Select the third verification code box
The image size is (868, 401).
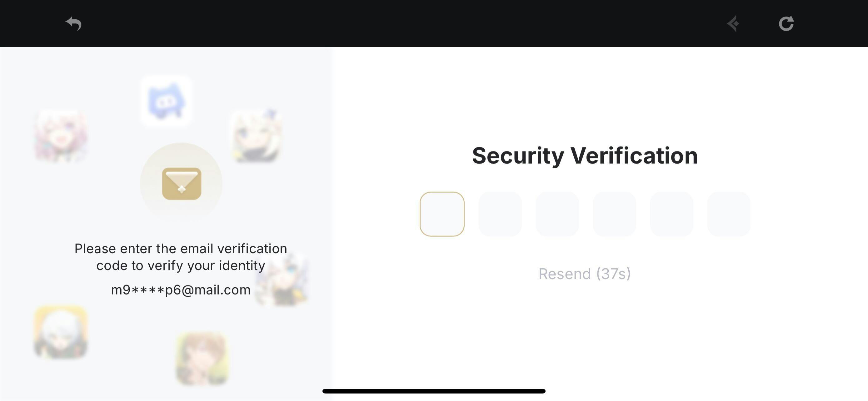[557, 214]
